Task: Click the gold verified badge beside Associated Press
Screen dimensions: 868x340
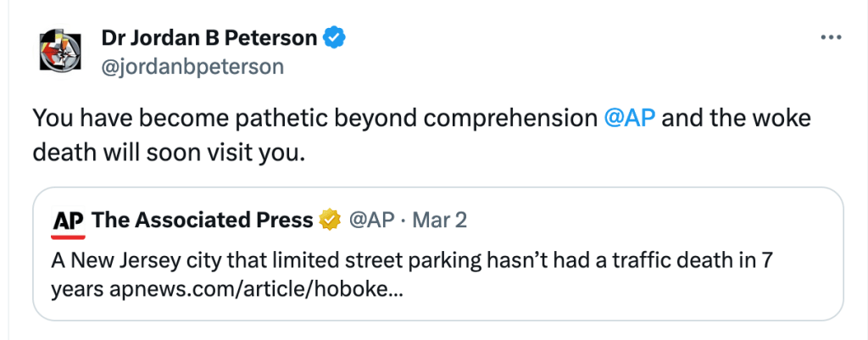Action: point(329,220)
